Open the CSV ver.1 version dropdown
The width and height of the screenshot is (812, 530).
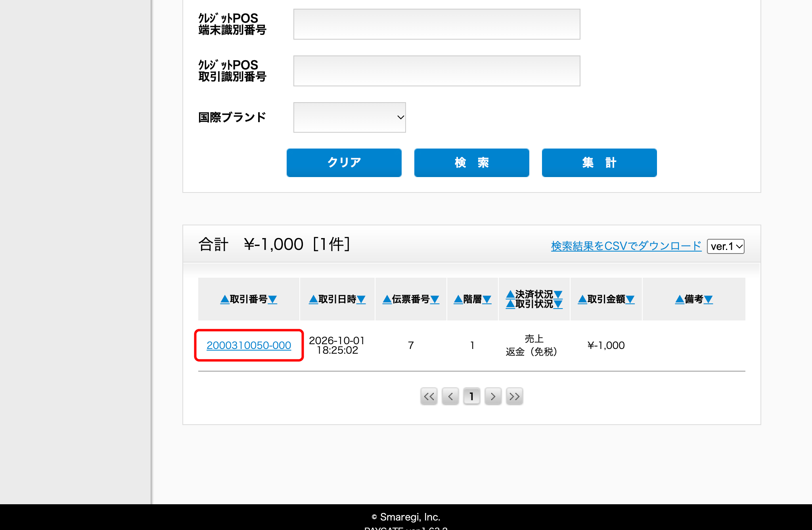point(726,246)
